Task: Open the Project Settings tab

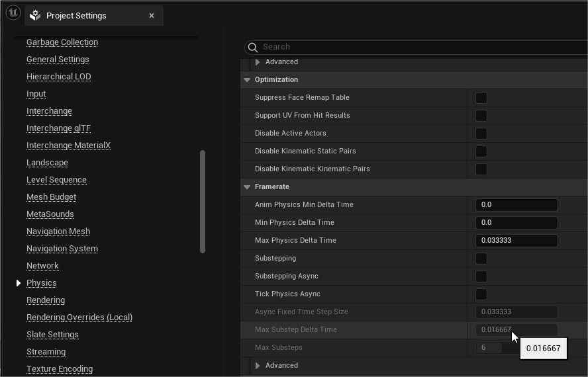Action: (x=76, y=16)
